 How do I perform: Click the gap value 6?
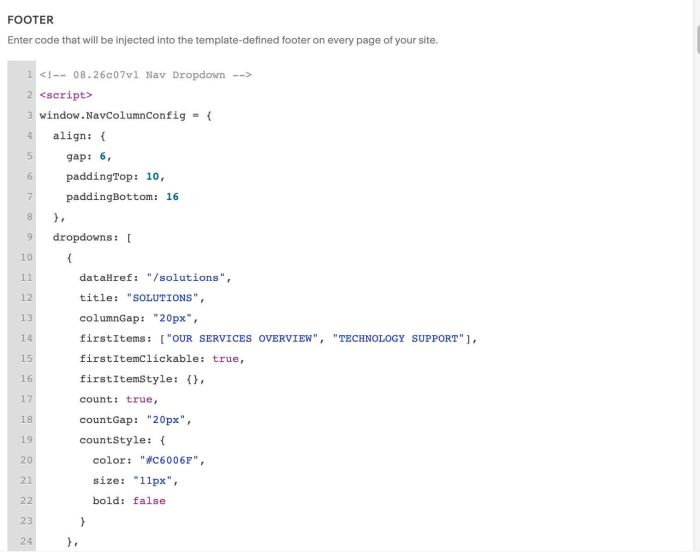click(103, 156)
